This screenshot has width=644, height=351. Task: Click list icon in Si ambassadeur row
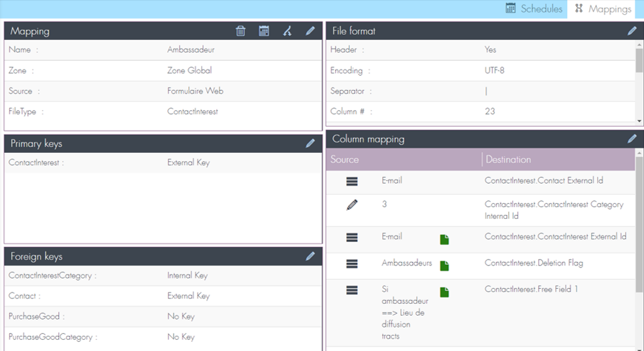[x=352, y=290]
